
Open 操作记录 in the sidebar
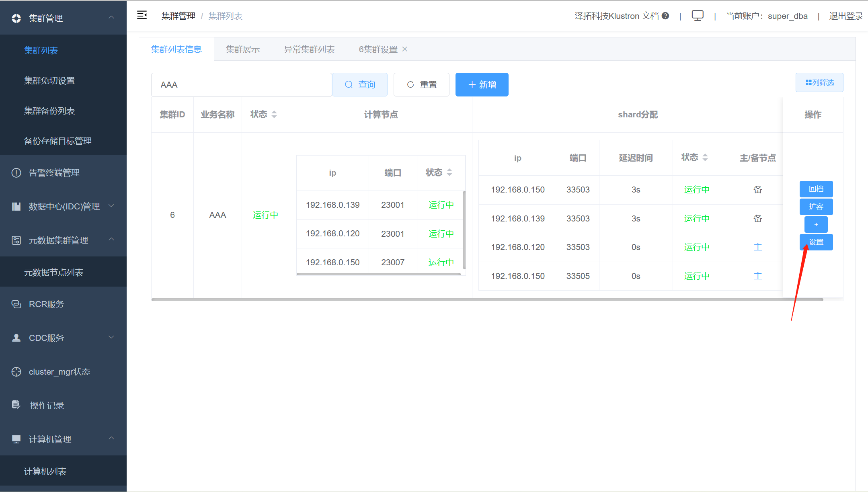pos(63,405)
